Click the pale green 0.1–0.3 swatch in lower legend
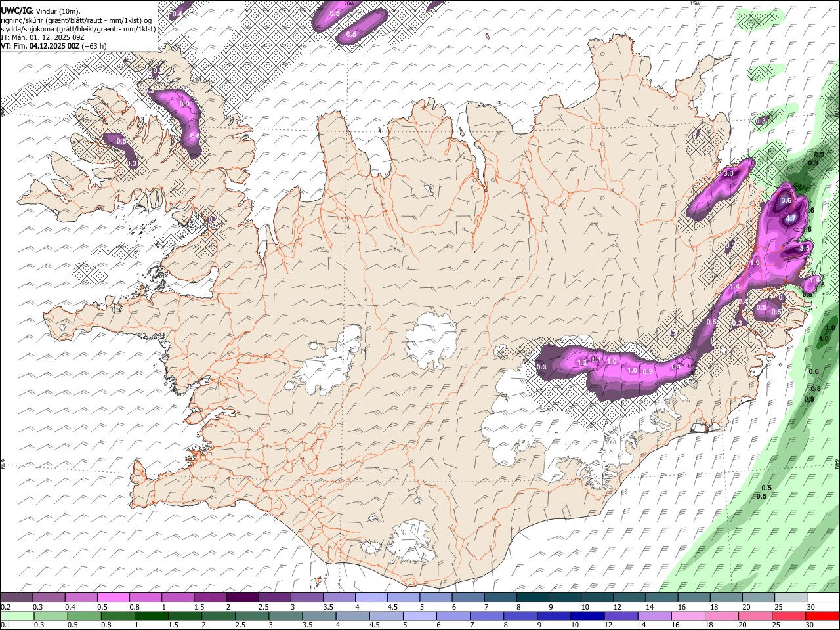 click(x=18, y=616)
